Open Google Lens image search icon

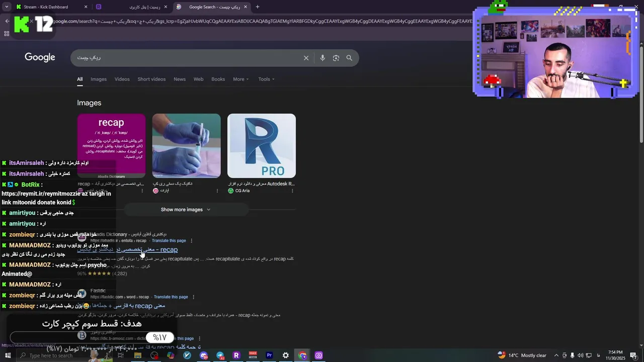pos(336,58)
